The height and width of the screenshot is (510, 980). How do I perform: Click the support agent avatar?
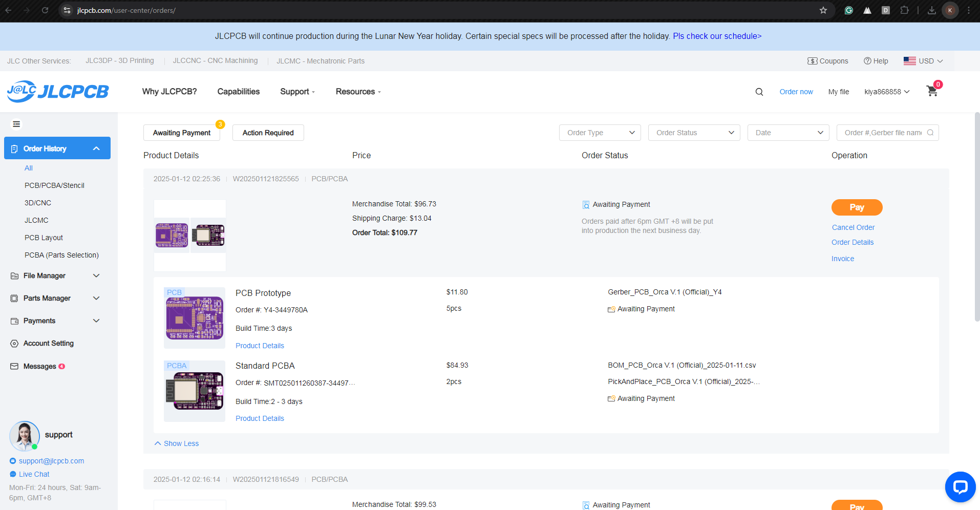[24, 436]
